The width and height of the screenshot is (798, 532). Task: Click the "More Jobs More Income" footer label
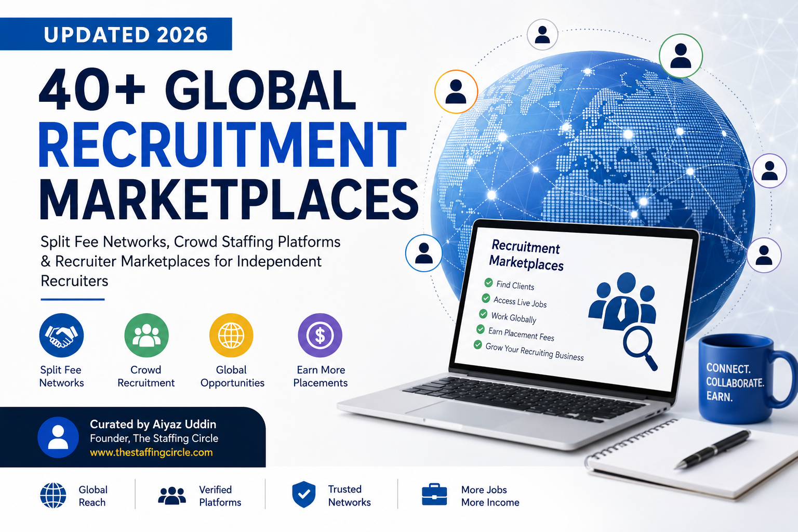tap(490, 496)
